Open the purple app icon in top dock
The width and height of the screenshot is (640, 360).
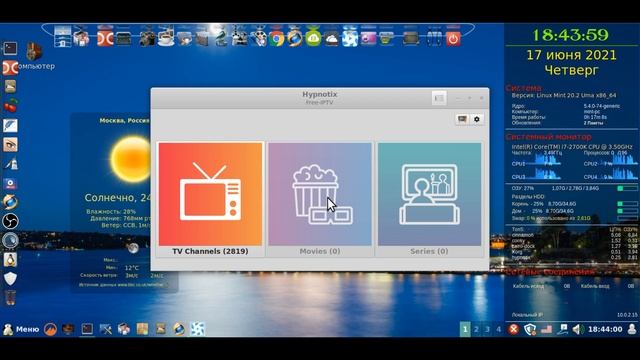tap(368, 38)
